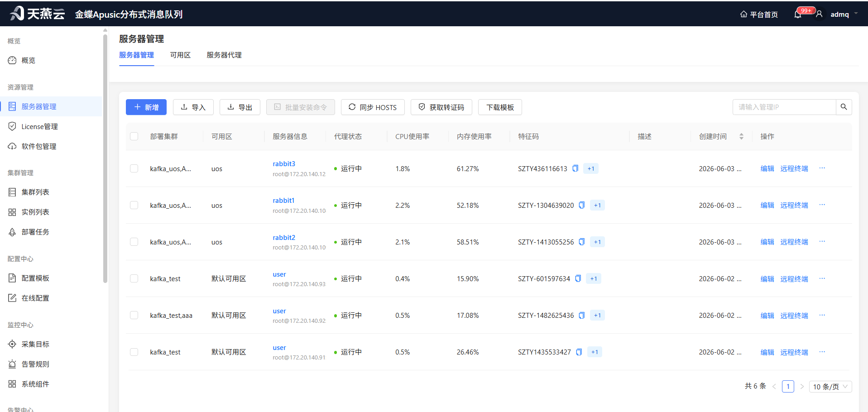The width and height of the screenshot is (868, 412).
Task: Check the rabbit1 server row checkbox
Action: (x=134, y=205)
